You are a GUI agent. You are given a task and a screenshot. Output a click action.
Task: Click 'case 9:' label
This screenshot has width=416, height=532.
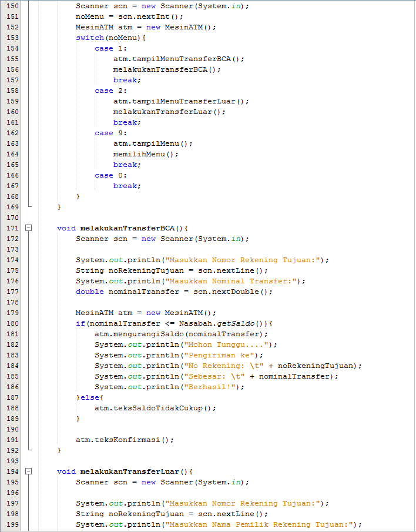click(x=111, y=133)
